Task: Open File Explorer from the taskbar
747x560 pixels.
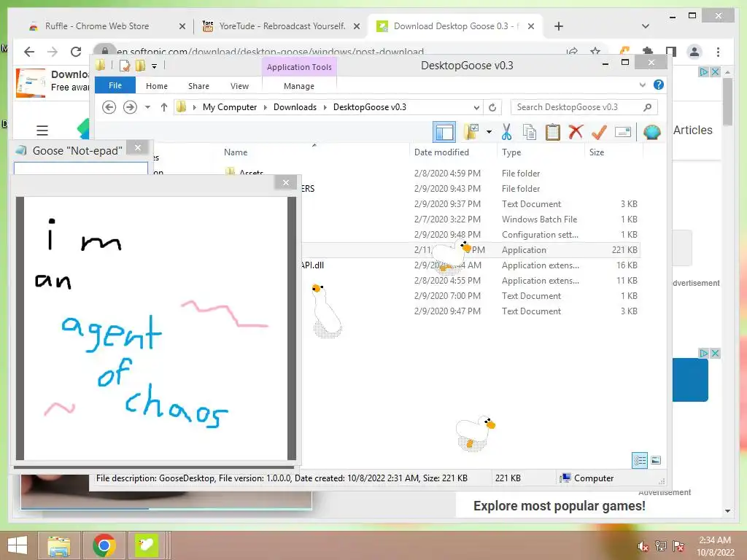Action: coord(58,545)
